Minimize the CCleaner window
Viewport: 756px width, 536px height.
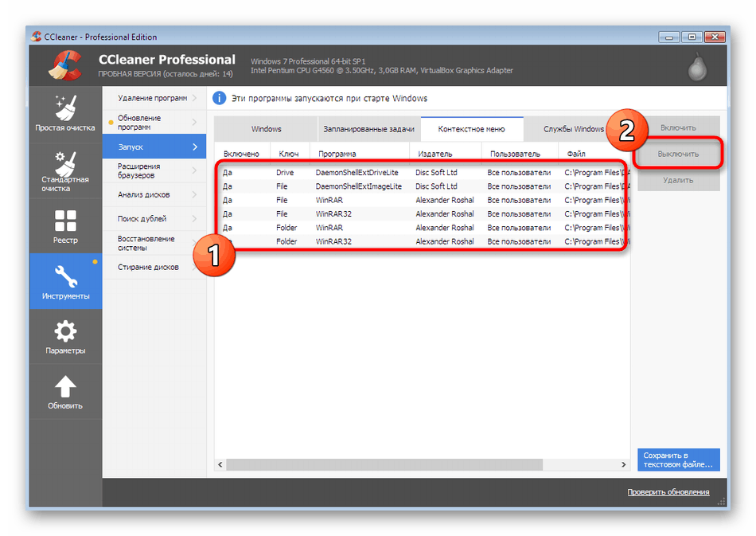(x=668, y=37)
